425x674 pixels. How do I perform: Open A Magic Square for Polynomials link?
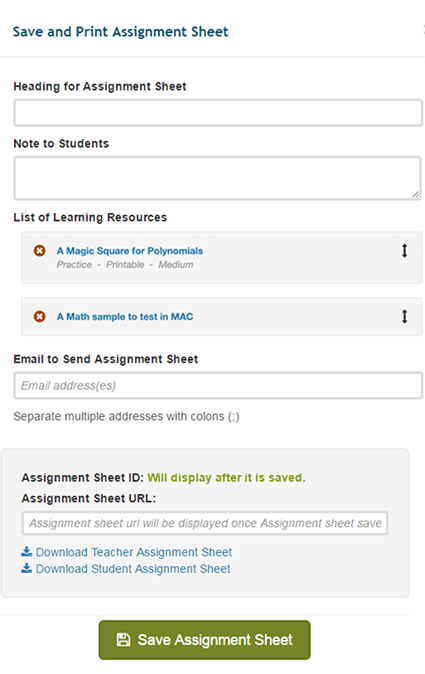130,251
